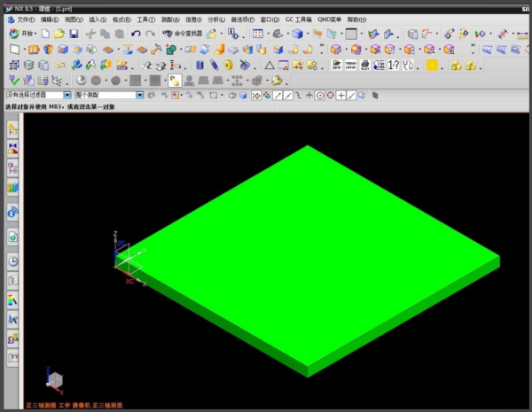
Task: Click the Undo arrow icon
Action: [136, 34]
